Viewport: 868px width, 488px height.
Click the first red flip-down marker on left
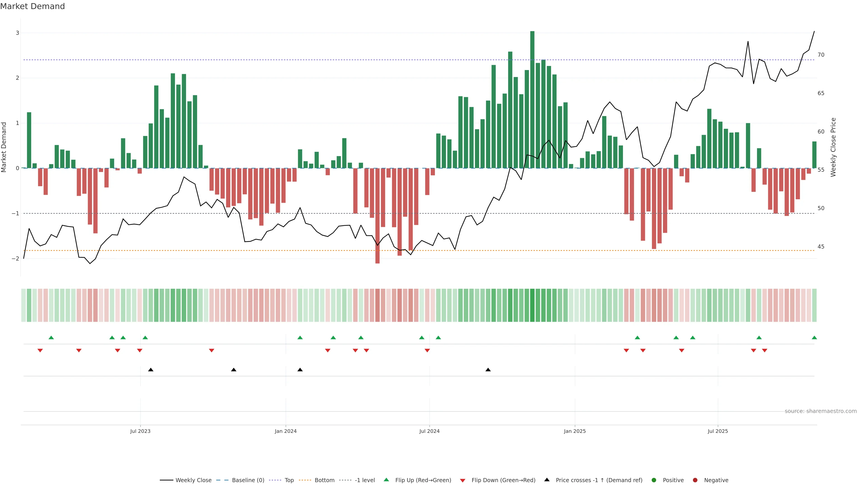[40, 351]
